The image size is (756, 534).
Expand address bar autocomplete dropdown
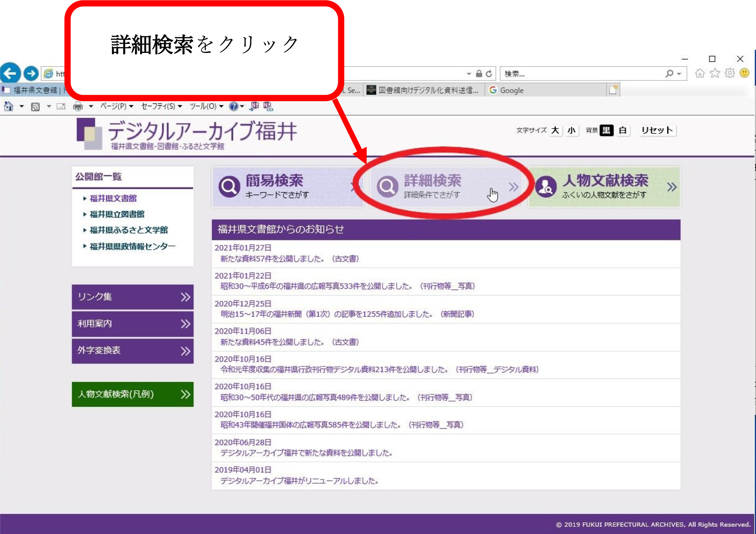click(x=469, y=74)
